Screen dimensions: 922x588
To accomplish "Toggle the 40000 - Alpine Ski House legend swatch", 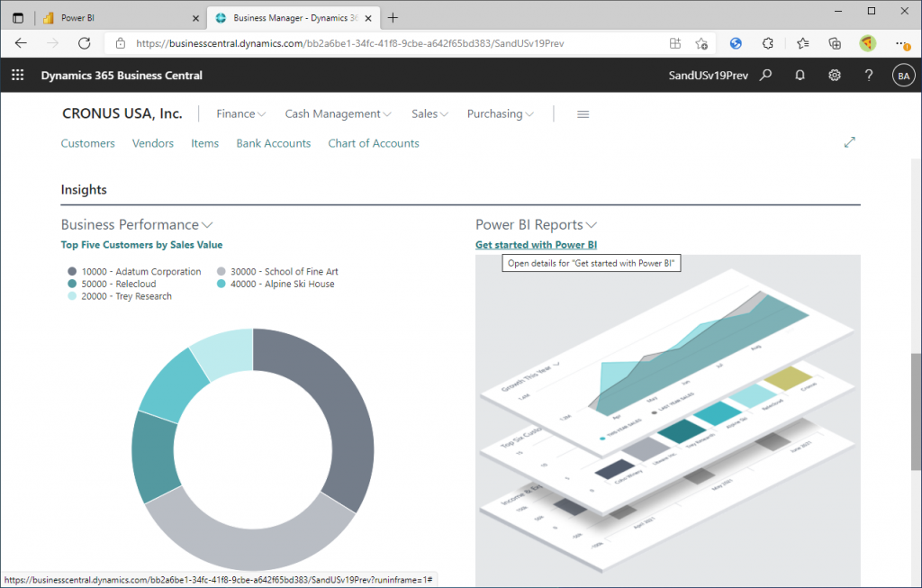I will pos(221,284).
